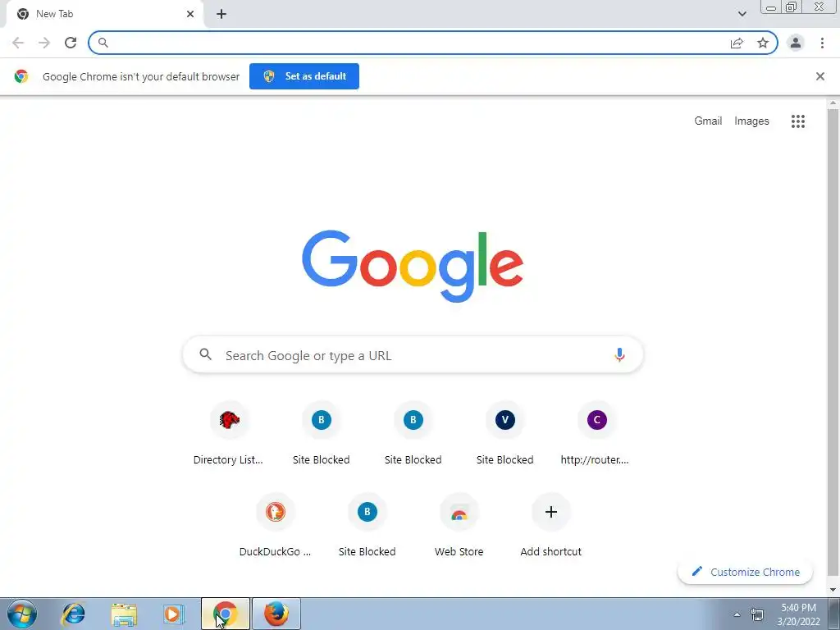Dismiss the default browser infobar
The image size is (840, 630).
819,76
